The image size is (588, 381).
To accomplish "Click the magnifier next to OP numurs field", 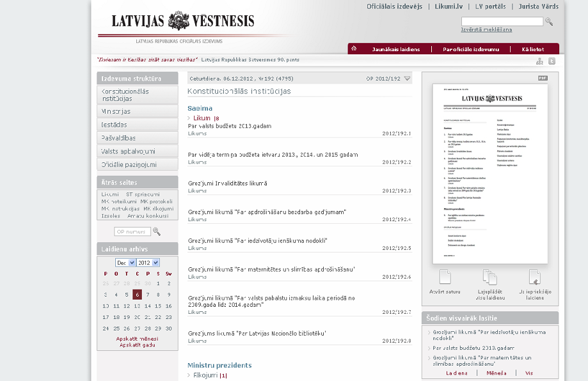I will (157, 231).
